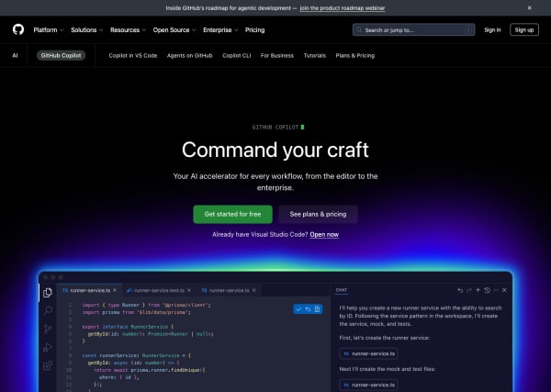Image resolution: width=551 pixels, height=392 pixels.
Task: Expand the Platform menu
Action: (49, 30)
